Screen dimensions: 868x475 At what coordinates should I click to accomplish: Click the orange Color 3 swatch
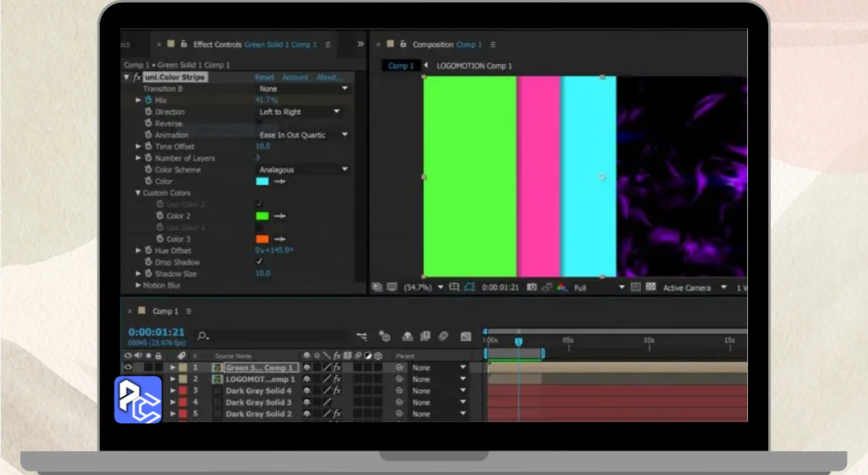[262, 240]
